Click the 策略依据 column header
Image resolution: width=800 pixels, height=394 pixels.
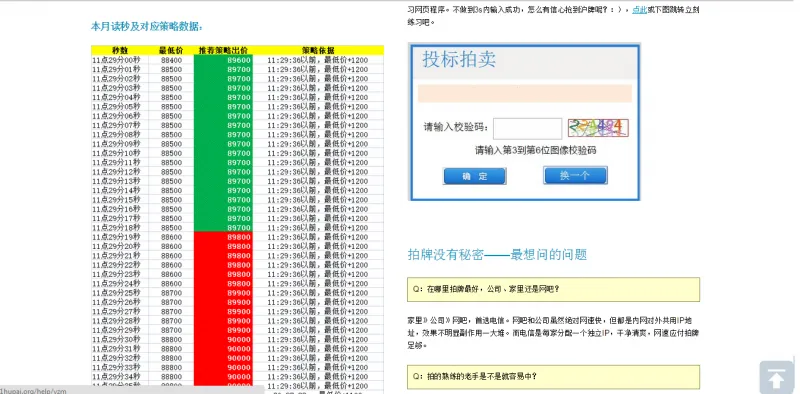click(x=318, y=50)
